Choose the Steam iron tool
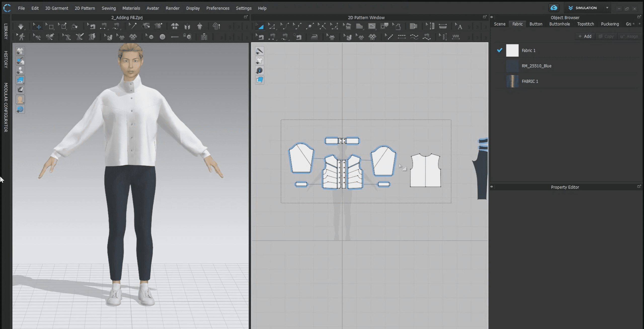 pyautogui.click(x=314, y=37)
